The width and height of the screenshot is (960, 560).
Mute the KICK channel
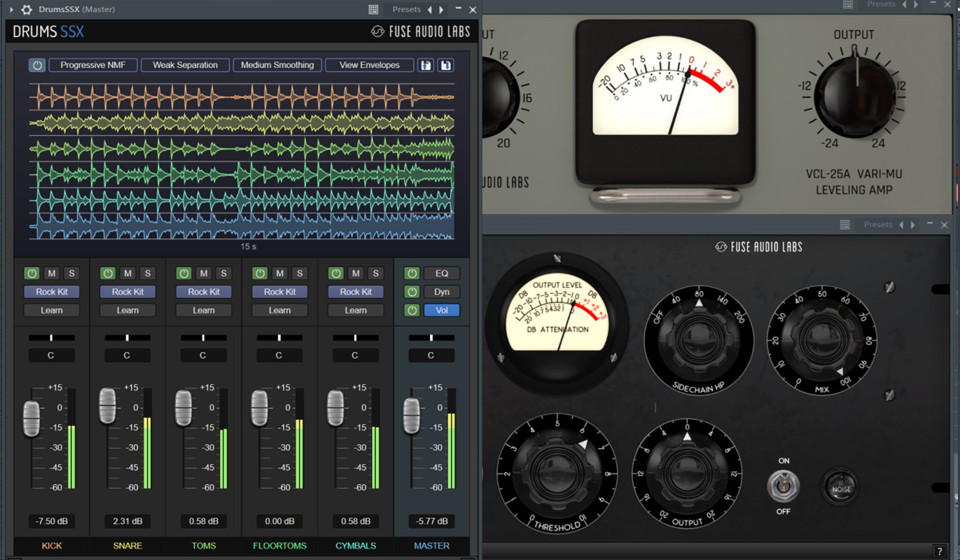[52, 274]
